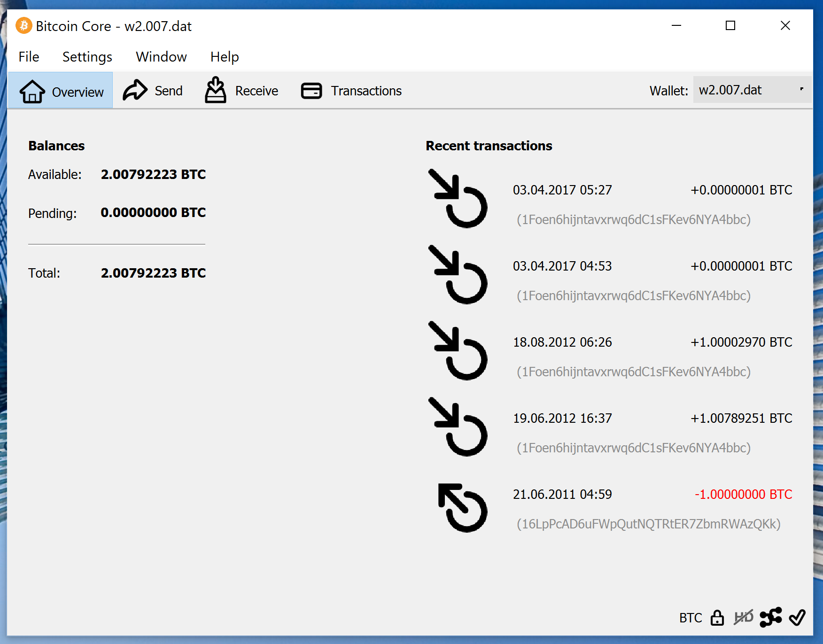Open the File menu
823x644 pixels.
(29, 57)
